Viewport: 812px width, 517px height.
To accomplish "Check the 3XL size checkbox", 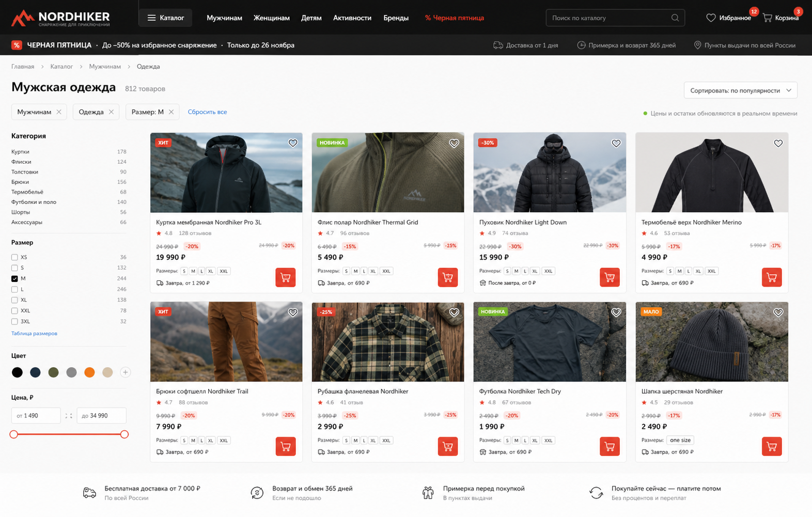I will (14, 321).
